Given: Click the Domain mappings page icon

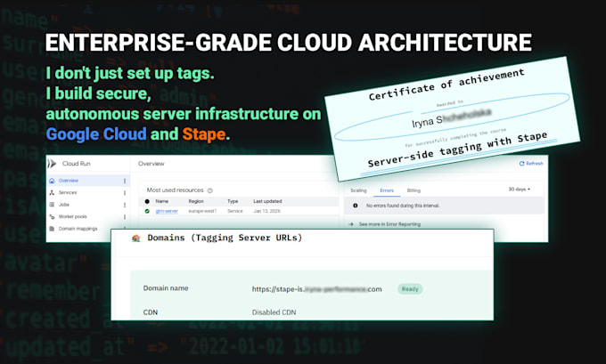Looking at the screenshot, I should click(x=52, y=229).
